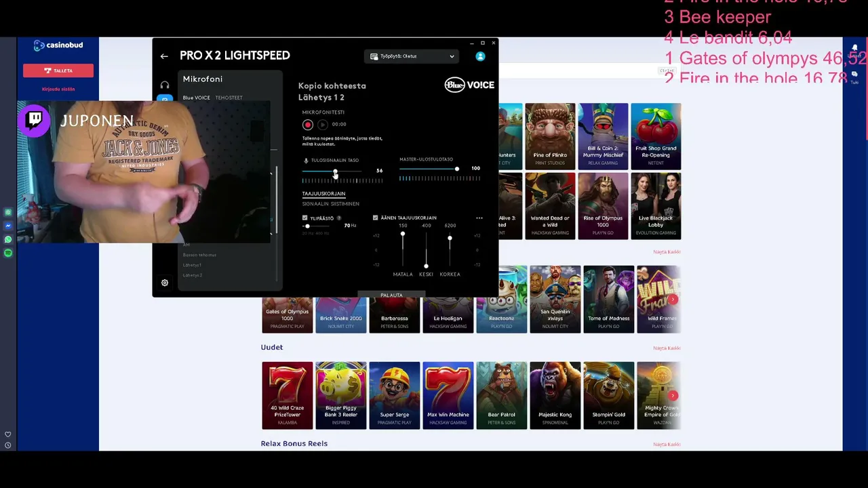Select the Taajuuskorjain tab
Image resolution: width=868 pixels, height=488 pixels.
pos(323,194)
